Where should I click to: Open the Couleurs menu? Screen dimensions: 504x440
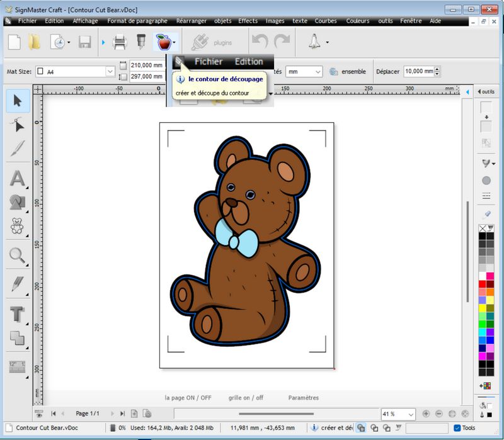[x=358, y=21]
